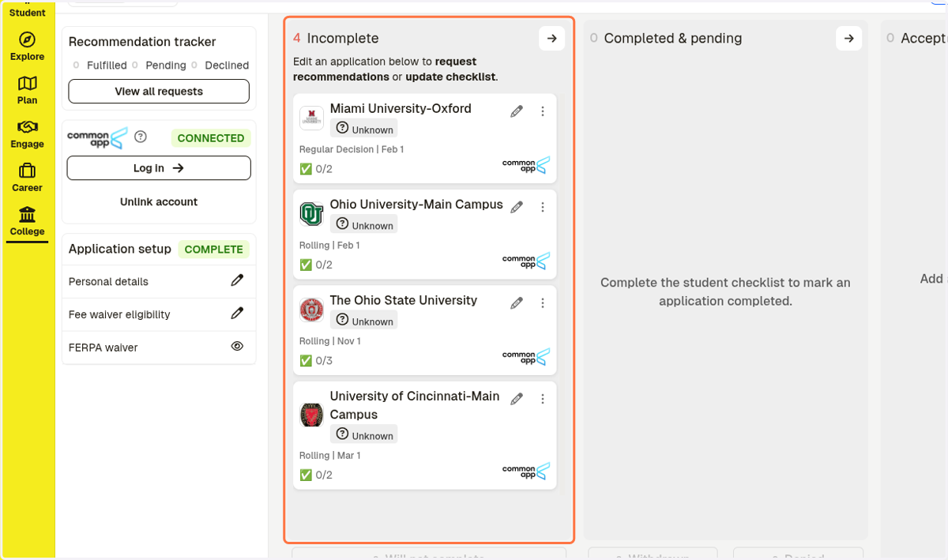Screen dimensions: 948x560
Task: Open the Engage section in sidebar
Action: (27, 134)
